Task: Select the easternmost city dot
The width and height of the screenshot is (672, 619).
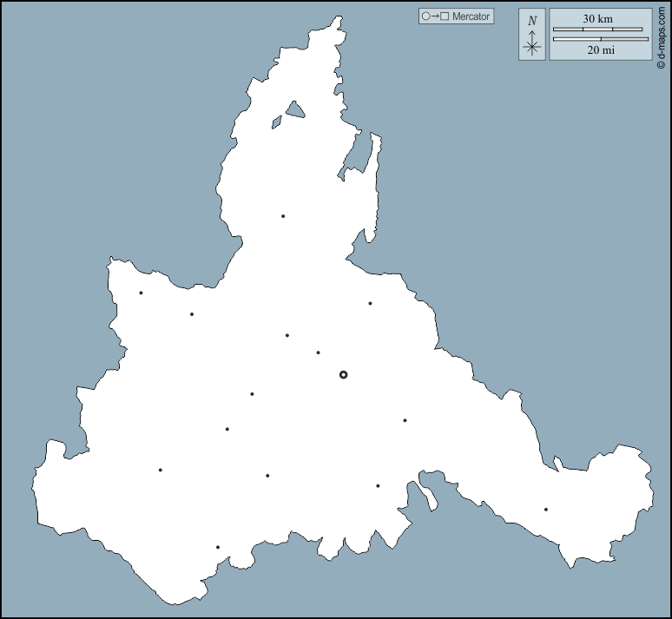Action: coord(546,510)
